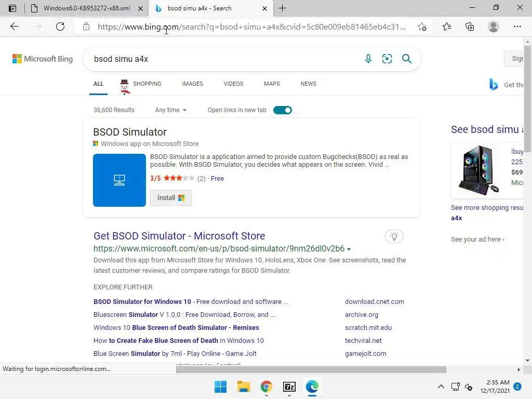Open Bluescreen Simulator V 1.0.0 link

(184, 314)
